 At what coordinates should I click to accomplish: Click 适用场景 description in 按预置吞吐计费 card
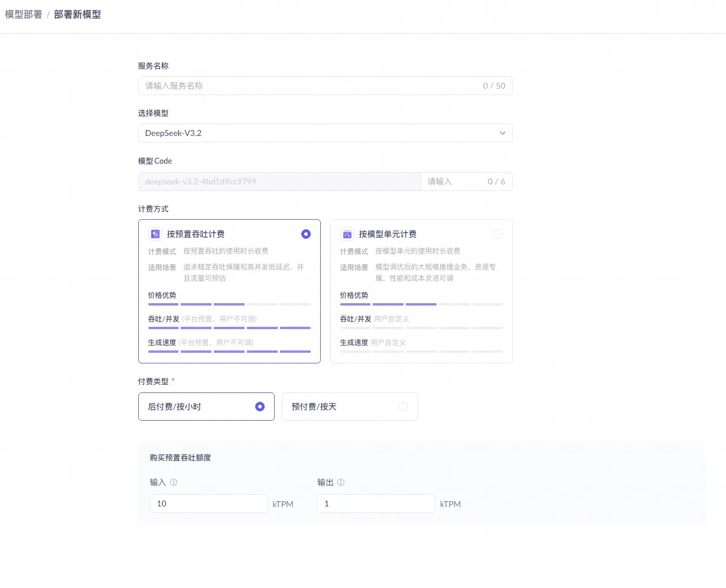point(243,272)
